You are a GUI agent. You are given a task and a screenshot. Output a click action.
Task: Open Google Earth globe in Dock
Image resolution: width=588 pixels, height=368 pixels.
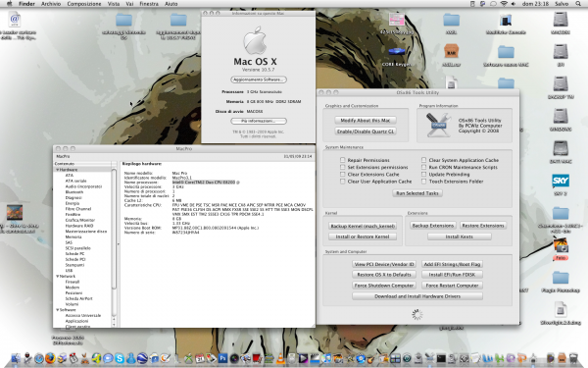142,358
